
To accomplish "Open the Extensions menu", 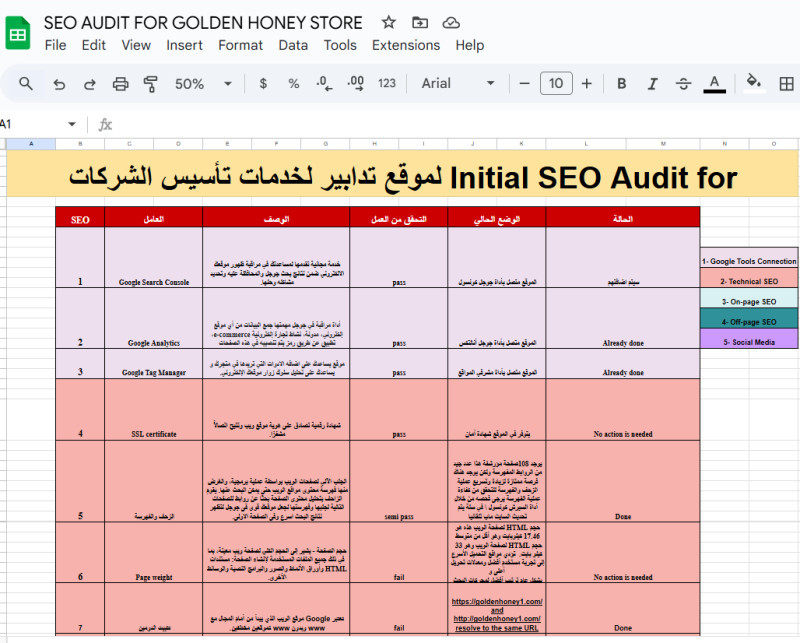I will pos(405,45).
